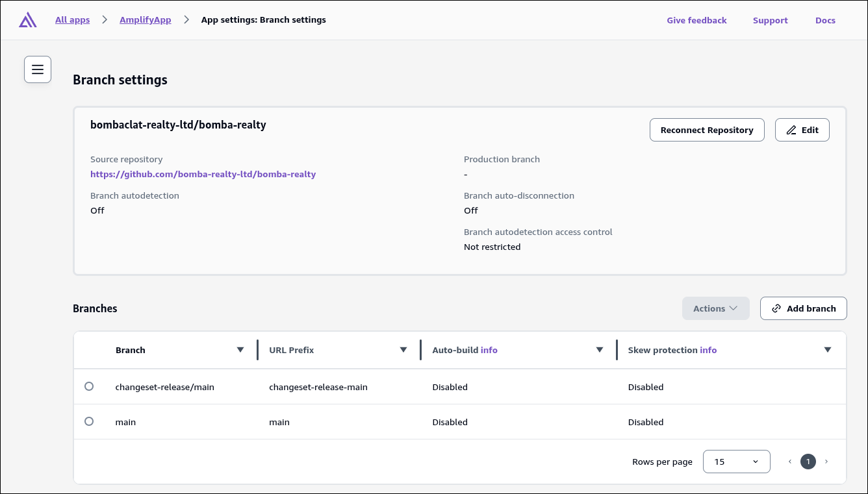Sort by Branch column arrow

click(240, 350)
